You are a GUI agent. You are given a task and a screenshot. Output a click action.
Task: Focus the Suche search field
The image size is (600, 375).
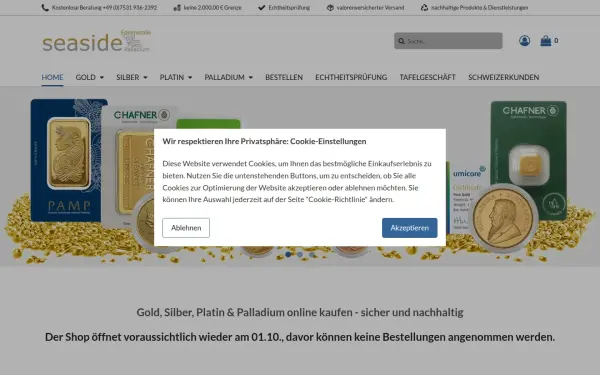point(448,41)
